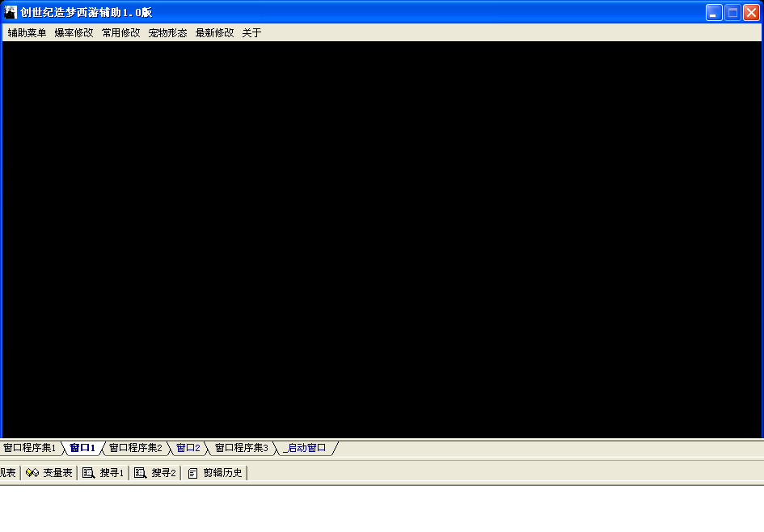The width and height of the screenshot is (764, 532).
Task: Open the 爆率修改 menu
Action: coord(74,32)
